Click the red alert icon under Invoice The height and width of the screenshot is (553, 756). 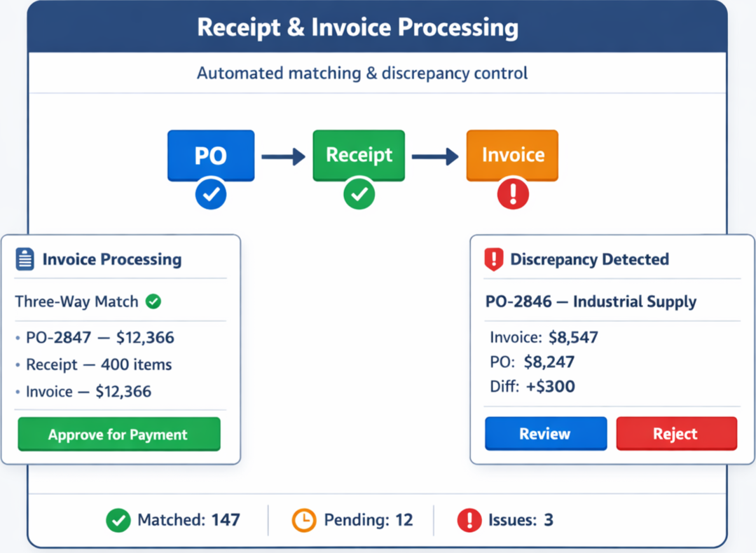point(512,194)
